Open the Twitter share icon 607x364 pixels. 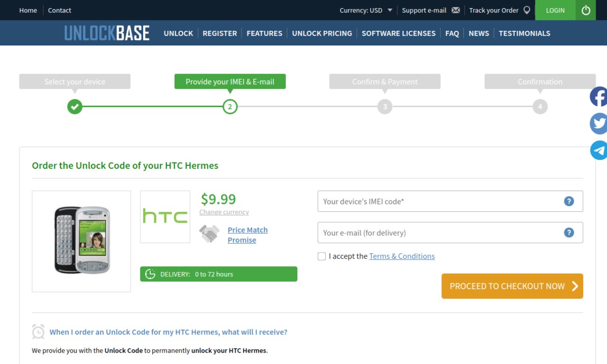click(598, 123)
